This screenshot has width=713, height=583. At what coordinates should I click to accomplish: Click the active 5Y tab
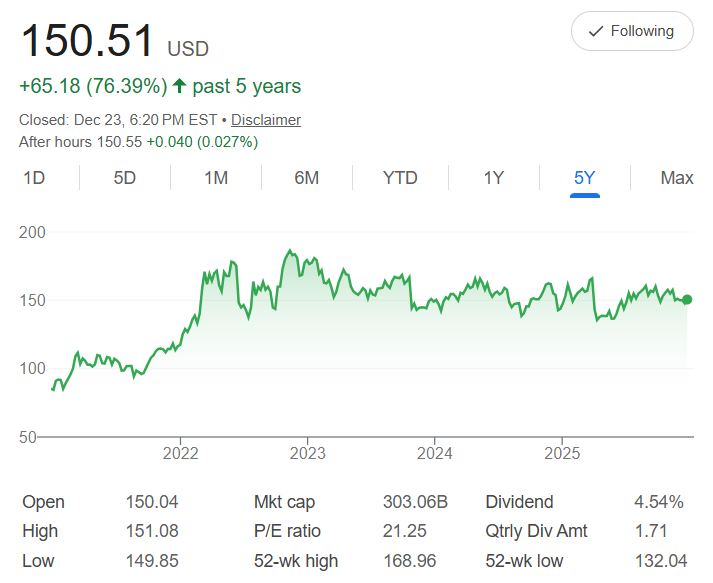pos(585,178)
